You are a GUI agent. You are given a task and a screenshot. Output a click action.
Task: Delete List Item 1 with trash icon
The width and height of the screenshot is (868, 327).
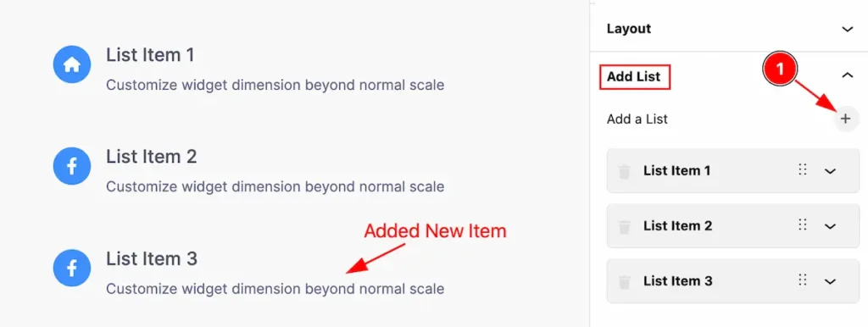tap(625, 171)
